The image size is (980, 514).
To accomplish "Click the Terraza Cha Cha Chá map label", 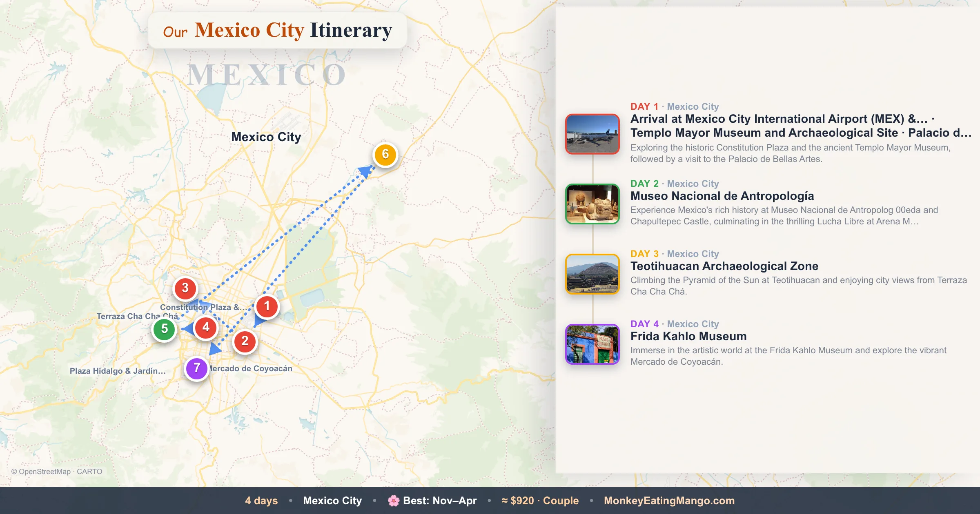I will tap(137, 316).
